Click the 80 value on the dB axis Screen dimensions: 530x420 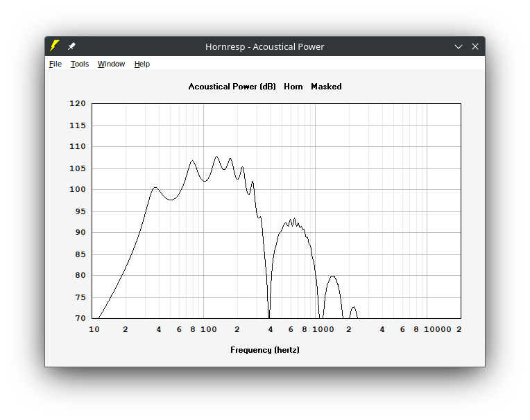80,275
